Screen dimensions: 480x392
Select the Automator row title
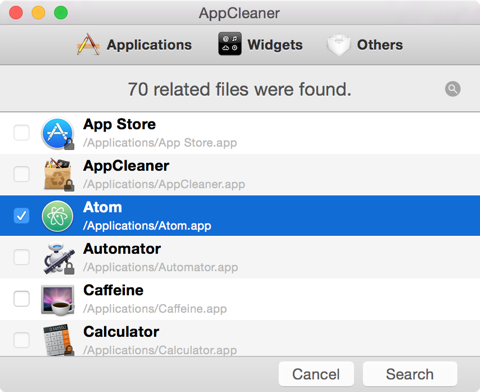122,249
